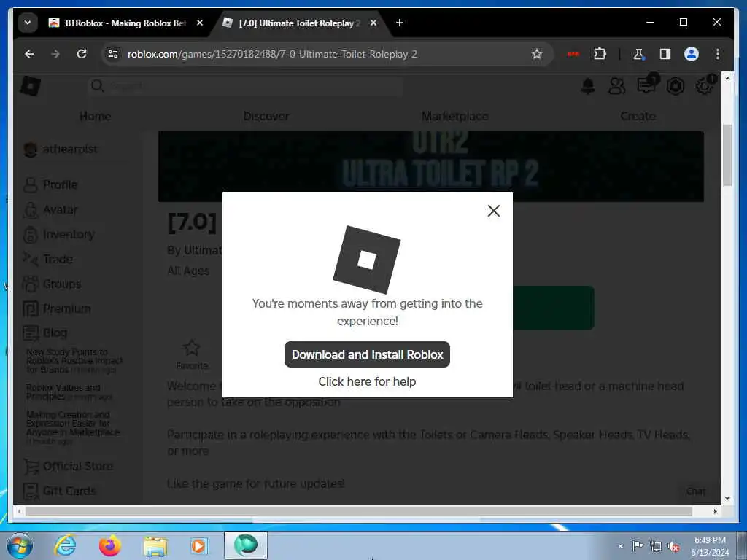The image size is (747, 560).
Task: Go forward to next page
Action: 55,54
